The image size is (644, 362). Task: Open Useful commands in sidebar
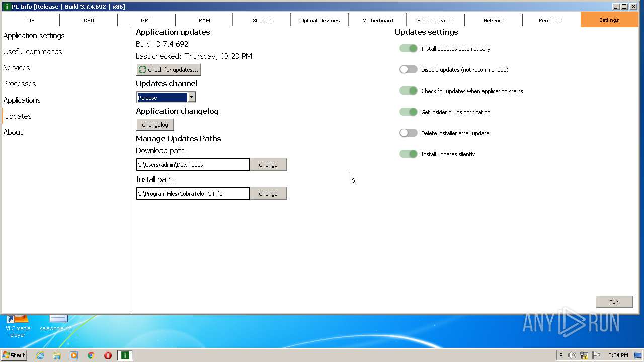click(x=33, y=52)
